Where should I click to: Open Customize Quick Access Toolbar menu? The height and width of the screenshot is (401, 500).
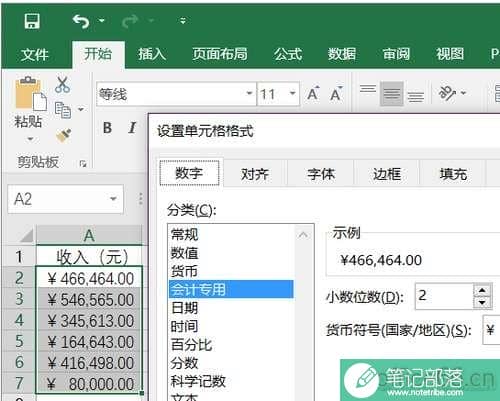pos(183,21)
